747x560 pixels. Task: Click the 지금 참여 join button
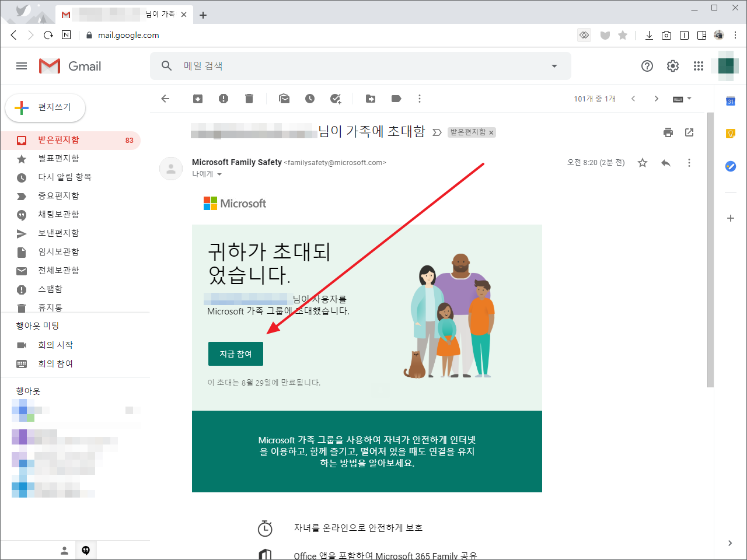(236, 354)
